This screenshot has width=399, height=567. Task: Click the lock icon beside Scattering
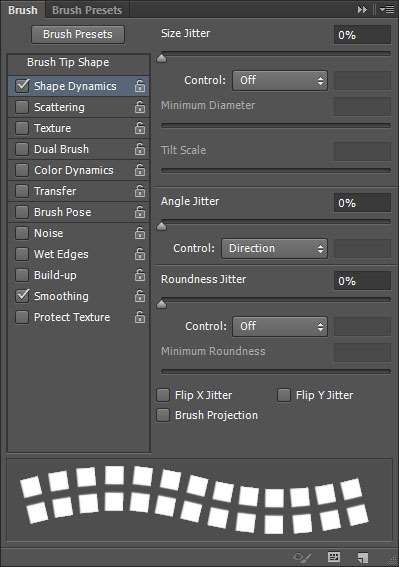tap(140, 107)
